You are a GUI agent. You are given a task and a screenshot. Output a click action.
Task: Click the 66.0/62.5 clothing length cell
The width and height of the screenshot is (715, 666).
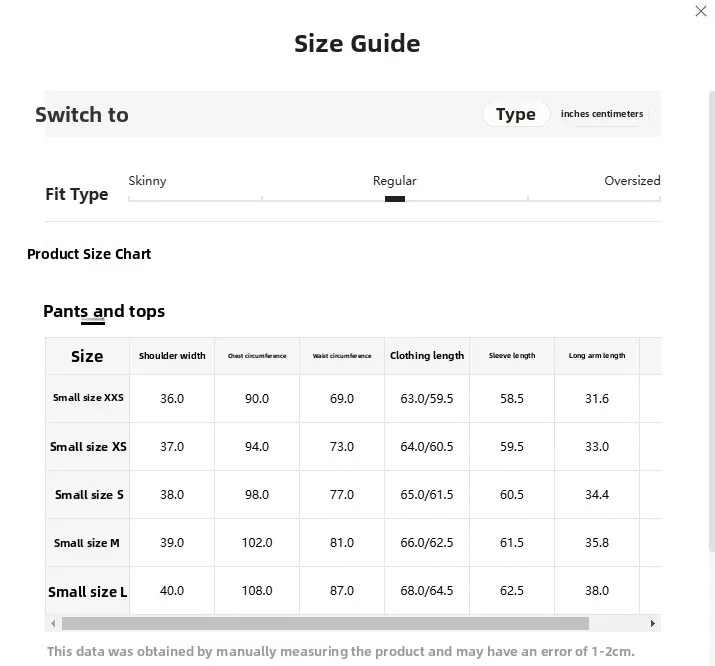427,543
